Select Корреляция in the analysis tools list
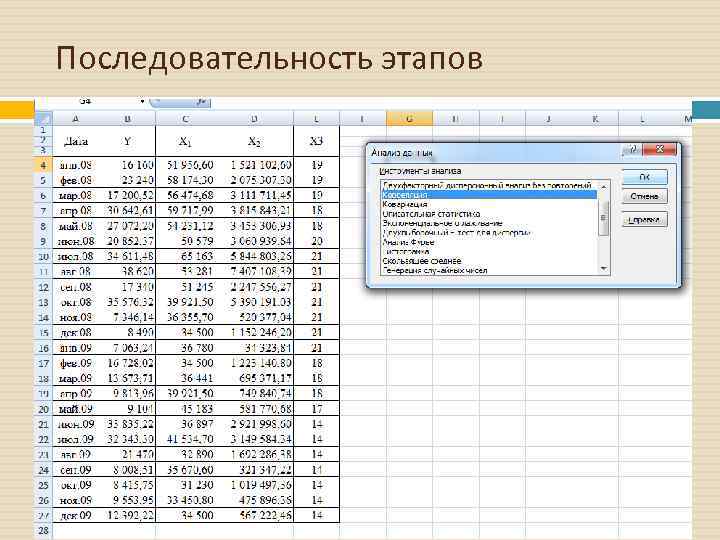This screenshot has width=720, height=540. tap(489, 195)
